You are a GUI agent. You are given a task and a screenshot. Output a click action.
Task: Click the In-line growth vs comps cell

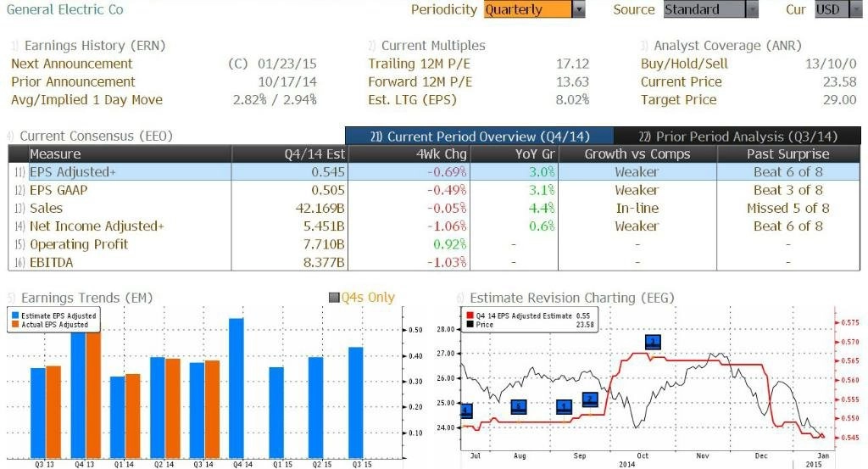click(637, 208)
